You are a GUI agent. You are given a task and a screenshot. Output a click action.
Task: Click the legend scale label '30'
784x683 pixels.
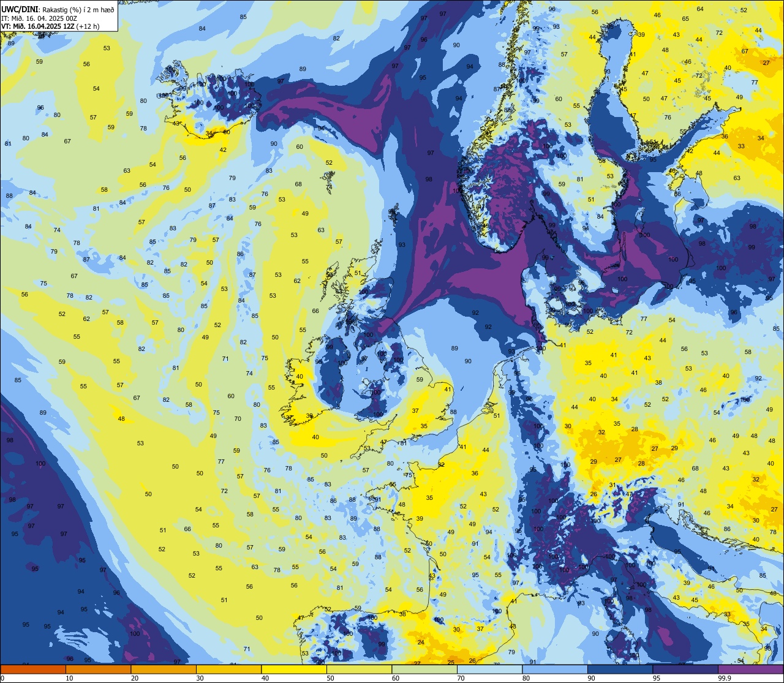pos(200,678)
